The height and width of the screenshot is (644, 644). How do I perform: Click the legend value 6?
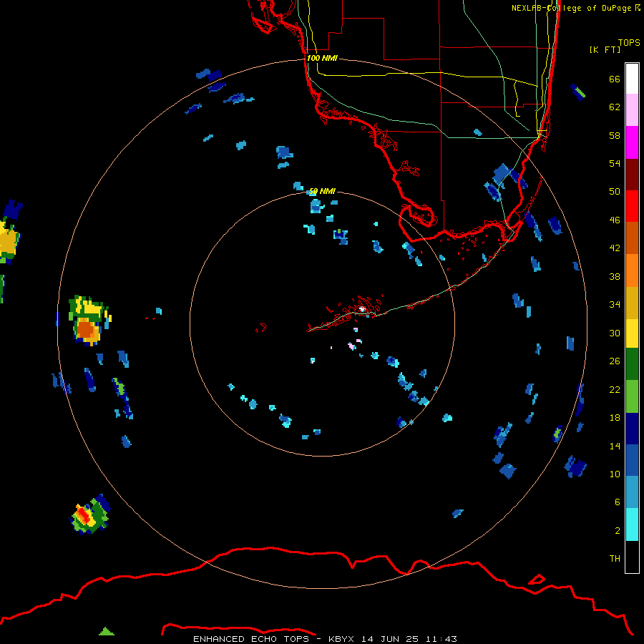617,502
